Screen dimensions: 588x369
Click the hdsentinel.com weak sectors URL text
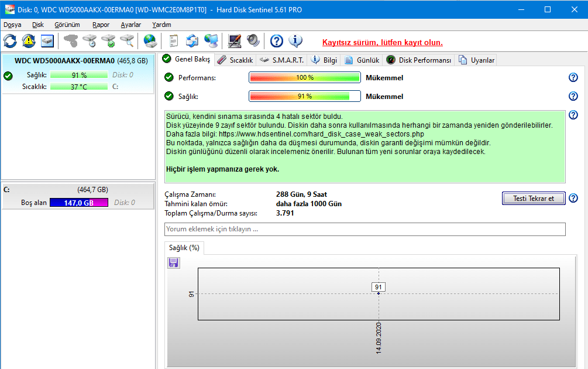[321, 134]
